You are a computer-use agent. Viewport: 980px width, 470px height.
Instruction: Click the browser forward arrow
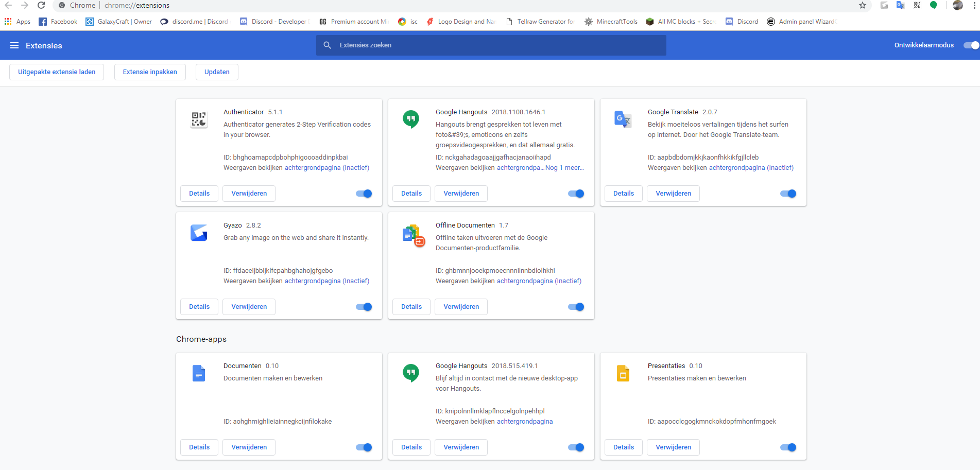(x=25, y=5)
